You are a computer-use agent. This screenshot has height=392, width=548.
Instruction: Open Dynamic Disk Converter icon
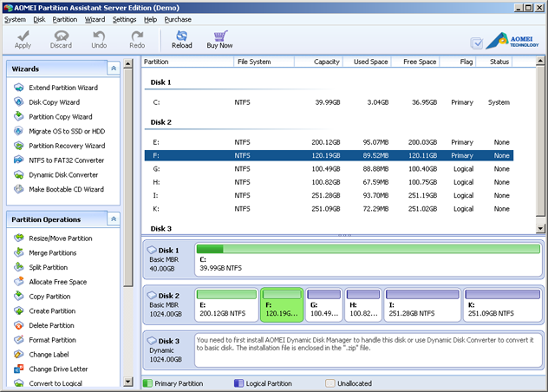coord(19,174)
